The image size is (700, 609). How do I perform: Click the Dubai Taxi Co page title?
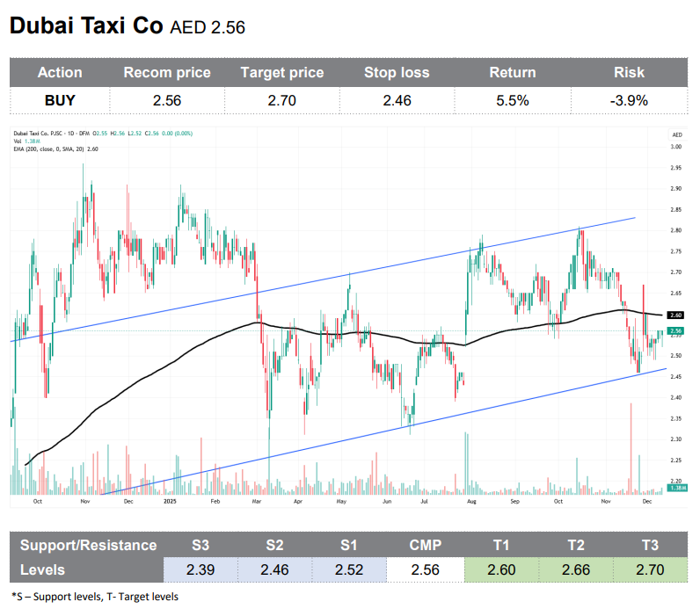click(x=86, y=26)
